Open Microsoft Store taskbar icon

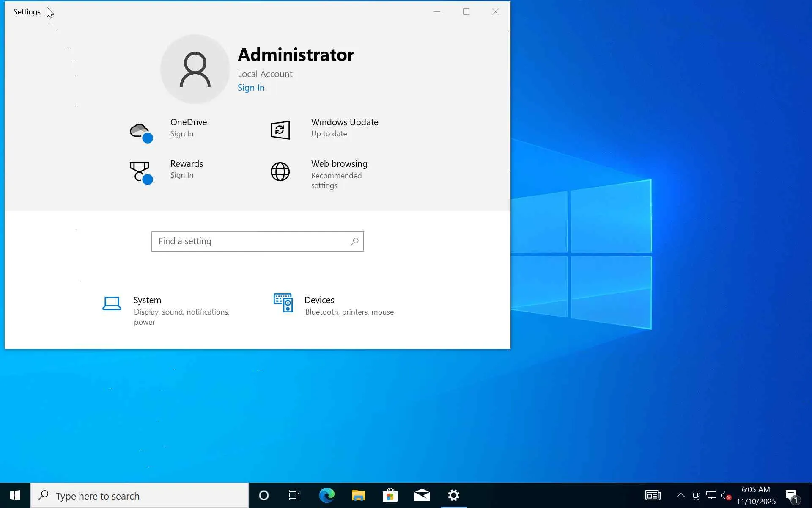click(390, 495)
